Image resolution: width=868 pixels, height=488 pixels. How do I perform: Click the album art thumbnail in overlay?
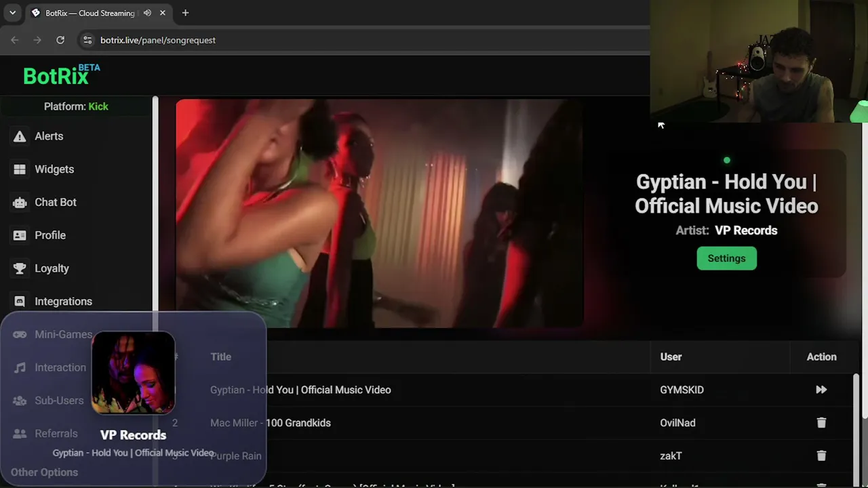pyautogui.click(x=134, y=373)
